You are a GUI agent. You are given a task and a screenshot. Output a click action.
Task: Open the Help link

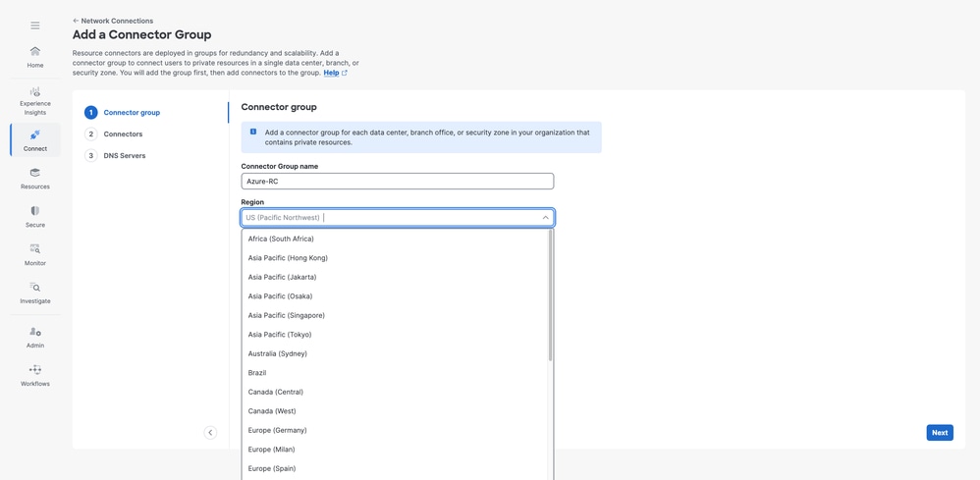[335, 73]
